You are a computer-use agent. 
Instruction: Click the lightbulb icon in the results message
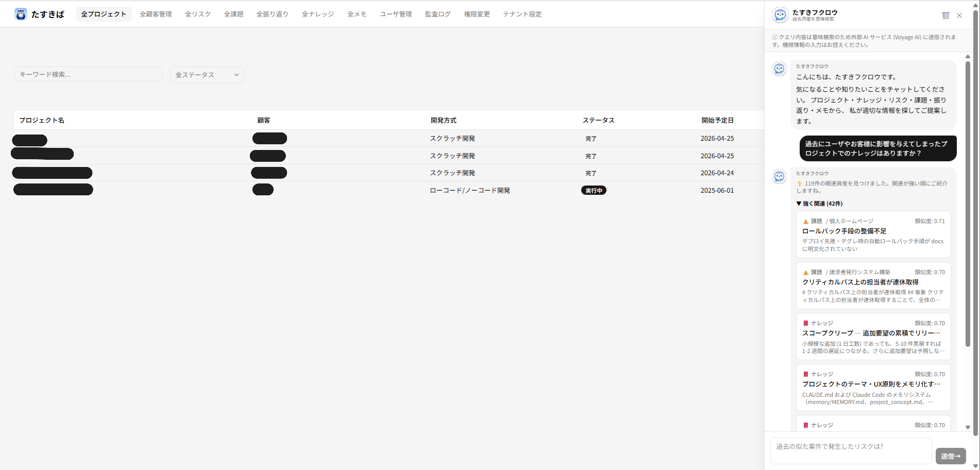pos(800,183)
